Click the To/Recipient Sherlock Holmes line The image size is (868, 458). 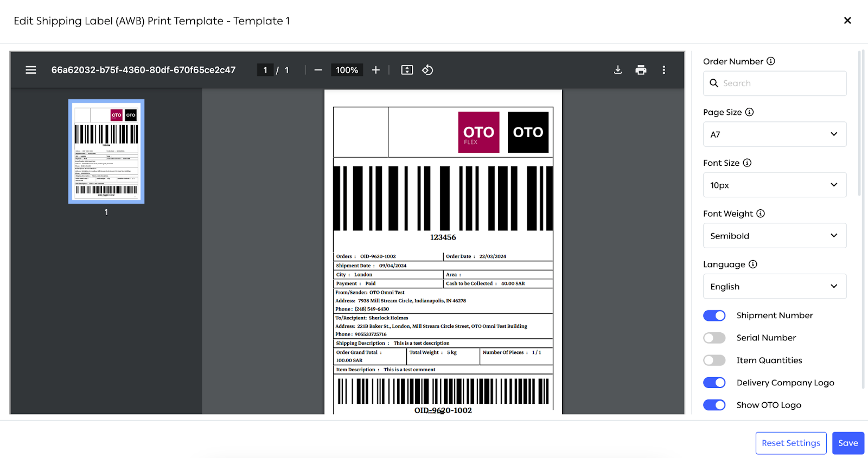click(372, 318)
